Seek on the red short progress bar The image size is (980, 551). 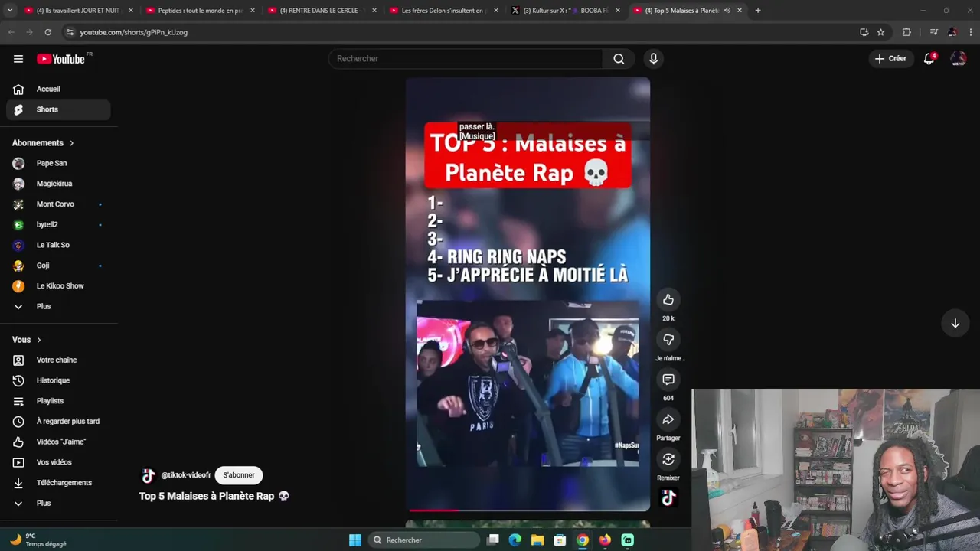[528, 510]
